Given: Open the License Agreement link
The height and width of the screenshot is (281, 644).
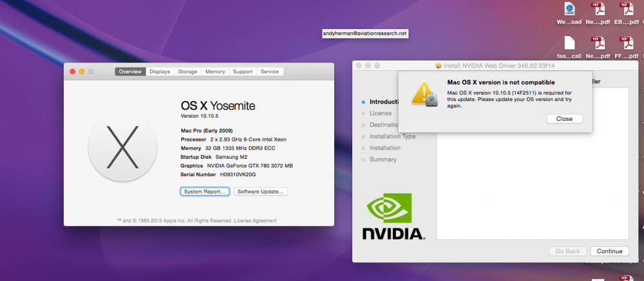Looking at the screenshot, I should 255,221.
